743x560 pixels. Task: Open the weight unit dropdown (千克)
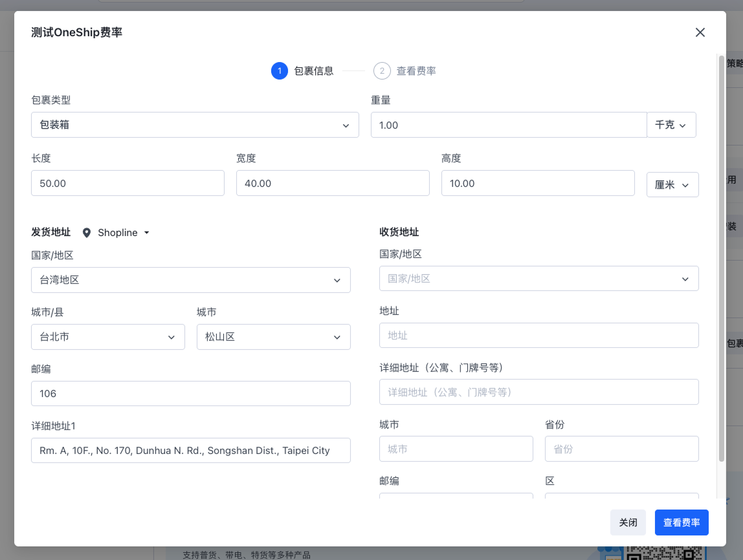[671, 125]
